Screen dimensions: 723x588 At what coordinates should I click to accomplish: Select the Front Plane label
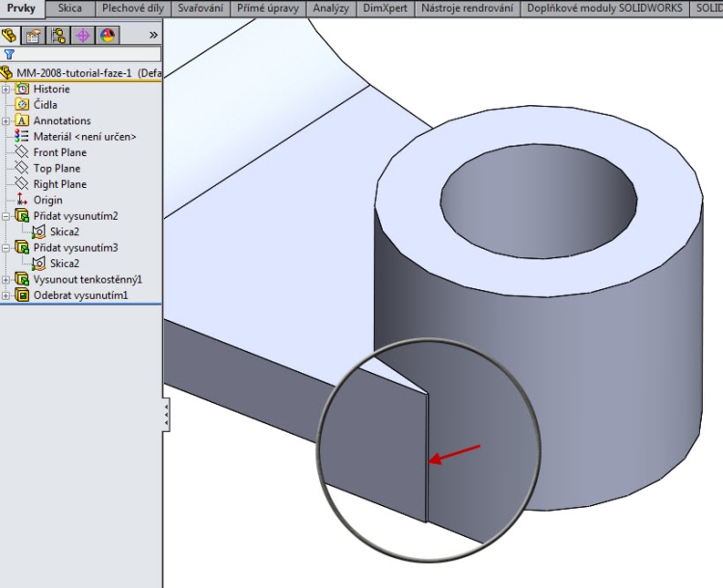60,152
